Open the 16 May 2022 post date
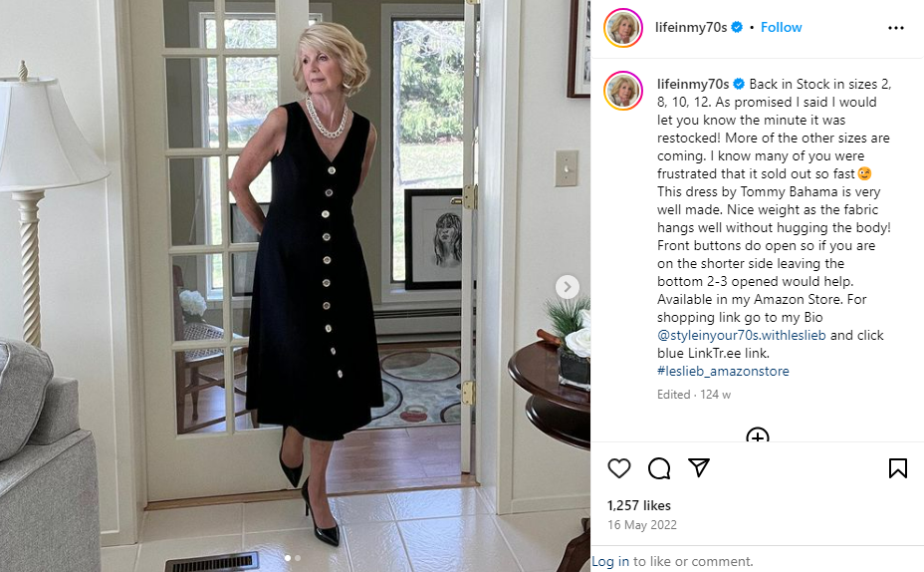The image size is (924, 572). coord(642,525)
